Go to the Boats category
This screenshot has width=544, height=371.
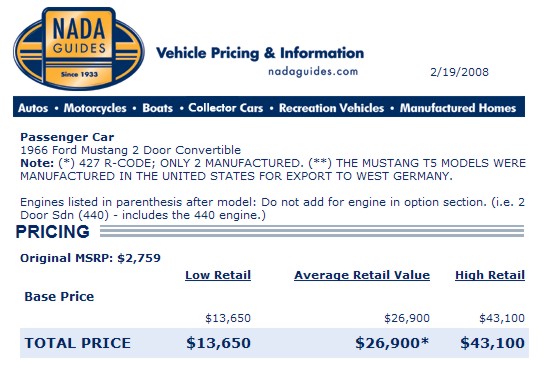pos(158,108)
